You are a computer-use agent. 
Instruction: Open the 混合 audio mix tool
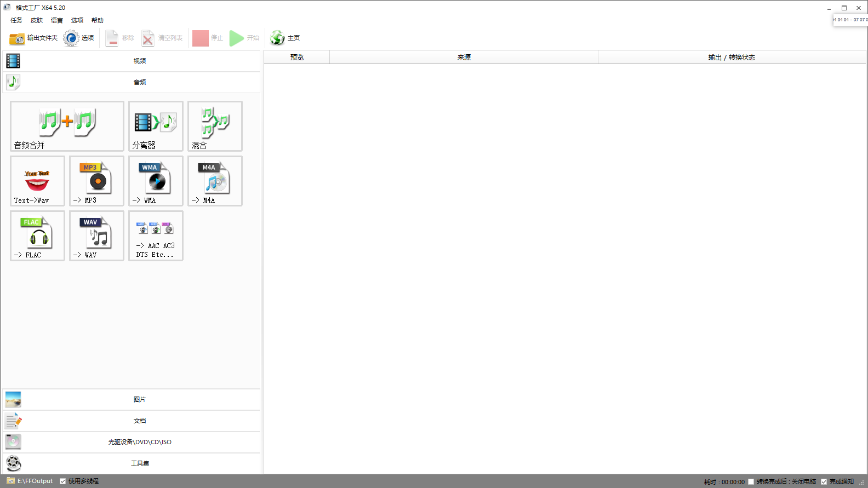tap(215, 126)
